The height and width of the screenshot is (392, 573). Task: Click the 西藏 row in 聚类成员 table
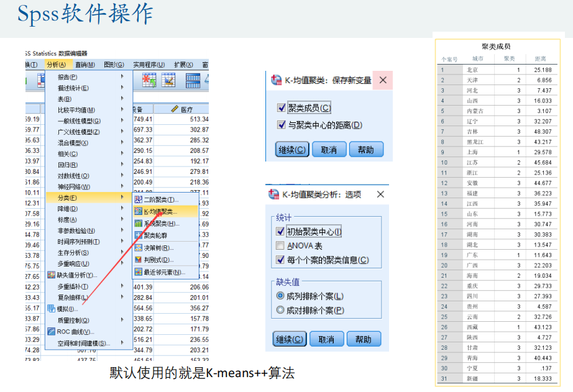pos(498,327)
